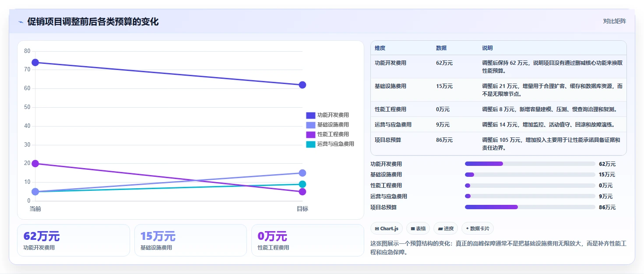Click the description starting 调整后 105 万元
This screenshot has height=274, width=644.
[551, 144]
